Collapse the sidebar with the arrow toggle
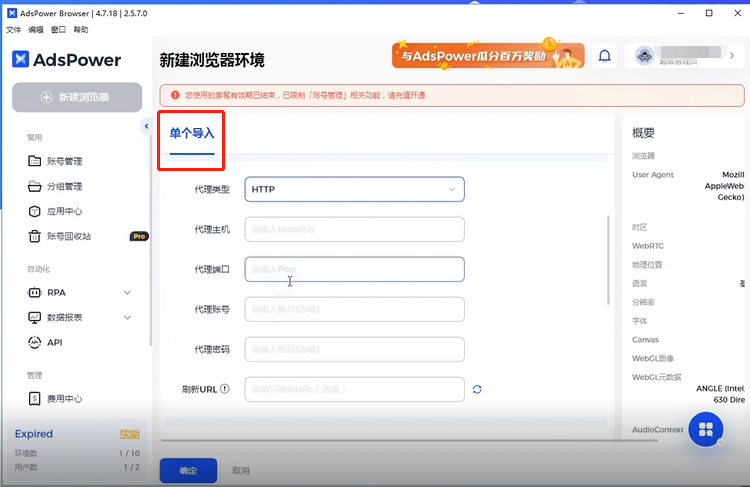The image size is (750, 487). 146,126
